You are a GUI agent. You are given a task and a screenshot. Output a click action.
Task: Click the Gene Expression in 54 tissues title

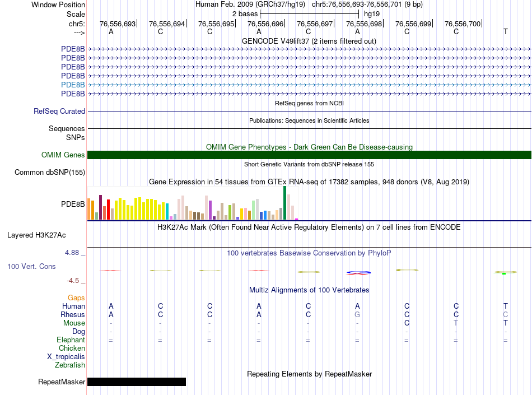coord(309,182)
